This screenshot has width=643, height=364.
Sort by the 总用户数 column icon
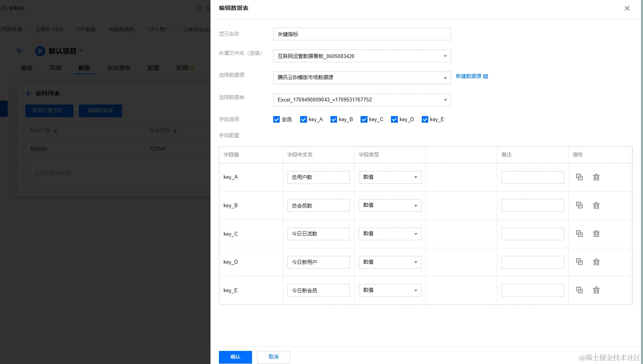click(x=55, y=131)
